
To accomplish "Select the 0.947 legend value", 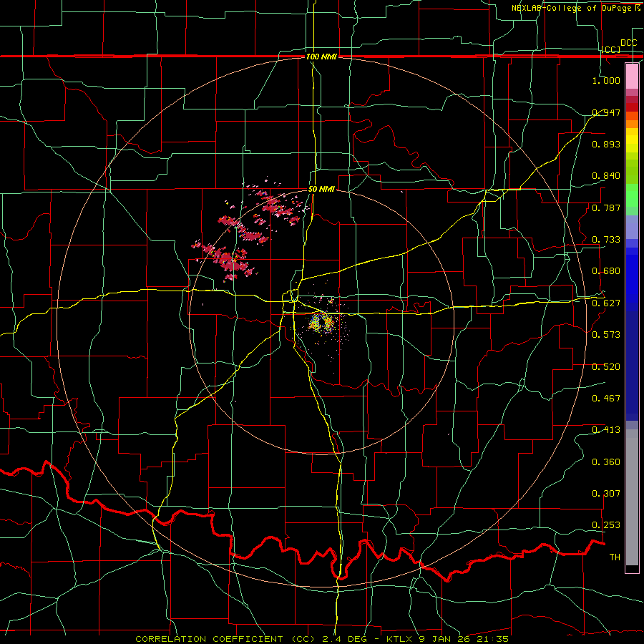I will [x=606, y=112].
